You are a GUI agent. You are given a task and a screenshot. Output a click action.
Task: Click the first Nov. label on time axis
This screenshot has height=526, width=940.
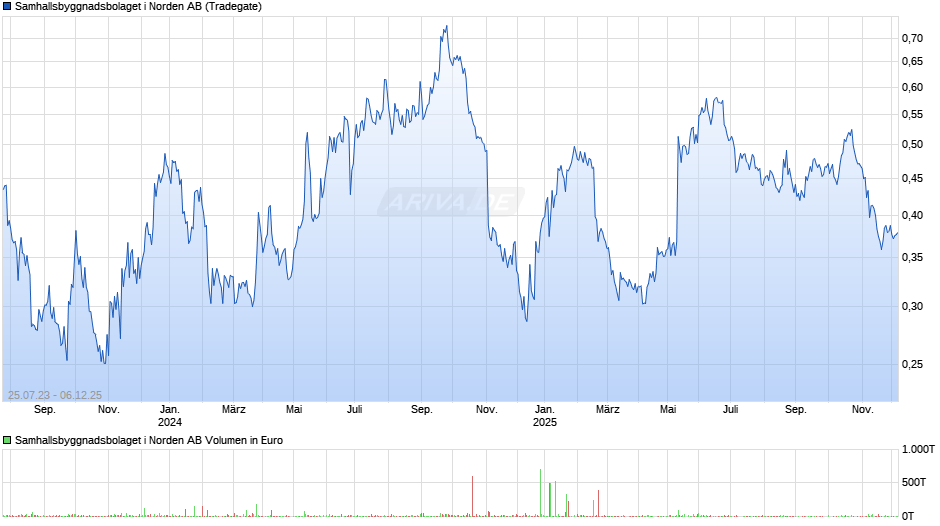[109, 410]
